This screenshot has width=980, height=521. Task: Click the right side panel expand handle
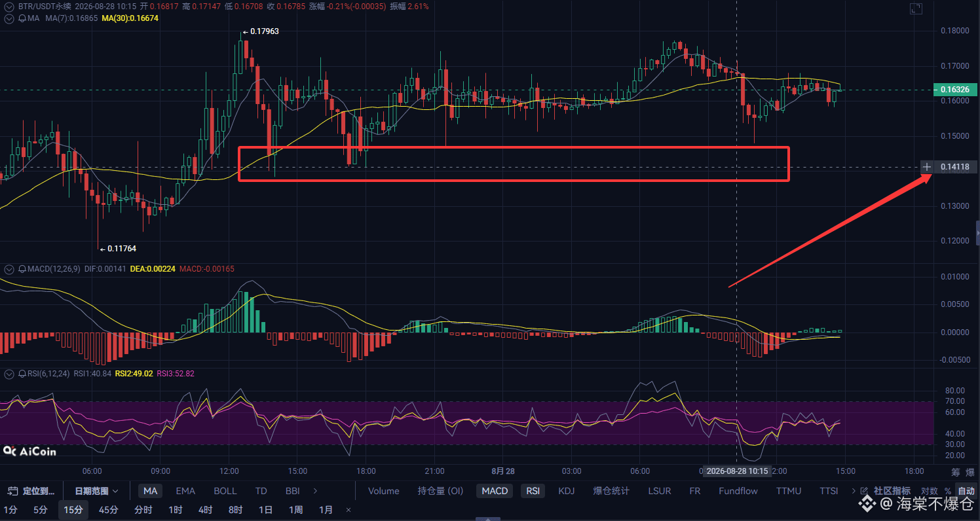click(x=977, y=234)
